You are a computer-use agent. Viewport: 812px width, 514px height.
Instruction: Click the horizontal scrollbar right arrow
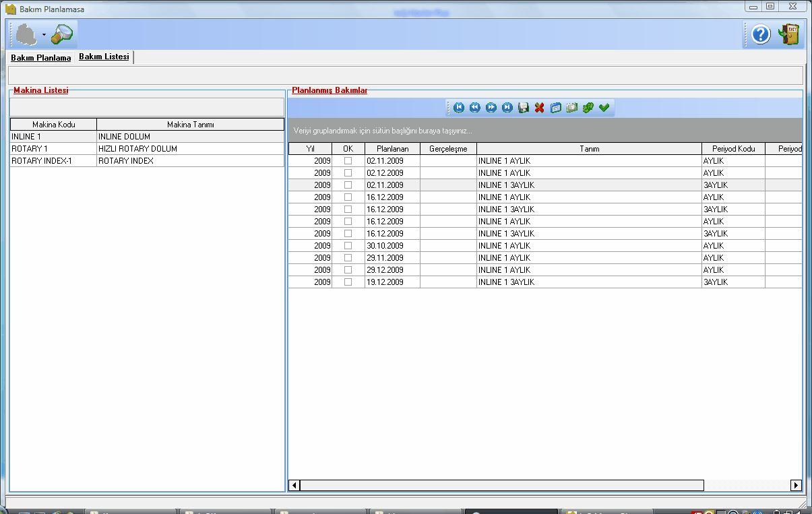(796, 485)
